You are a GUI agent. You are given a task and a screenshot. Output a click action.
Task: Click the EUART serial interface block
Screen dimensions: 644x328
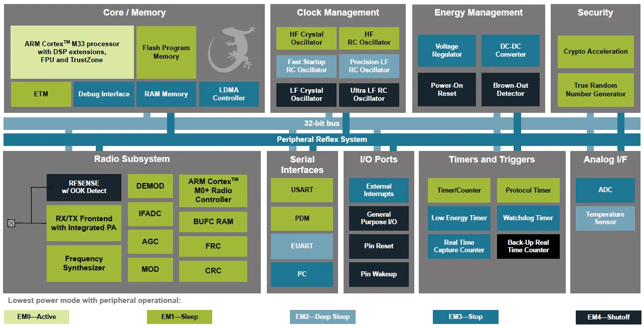302,246
